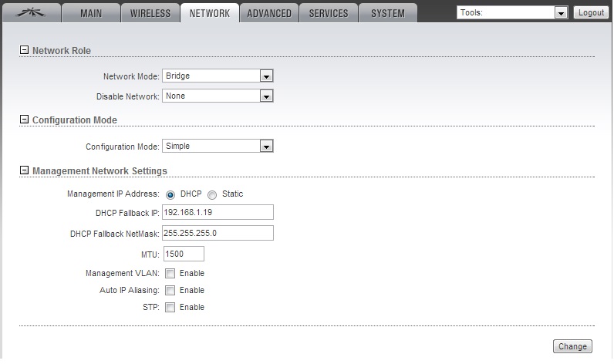Click the Management Network Settings heading
Image resolution: width=614 pixels, height=364 pixels.
click(100, 171)
